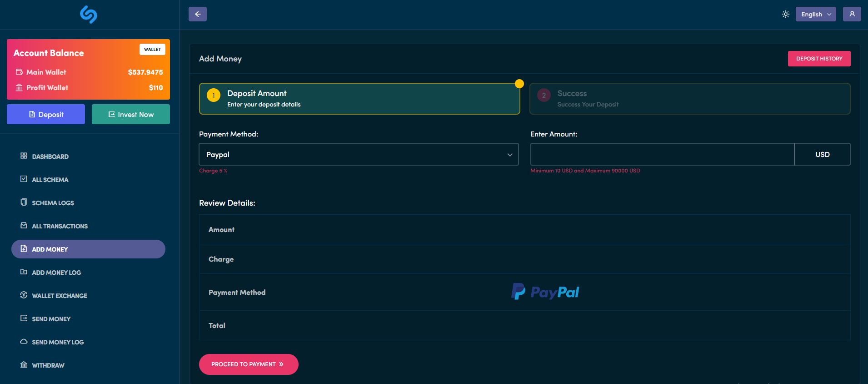
Task: Go to All Transactions page
Action: [60, 226]
